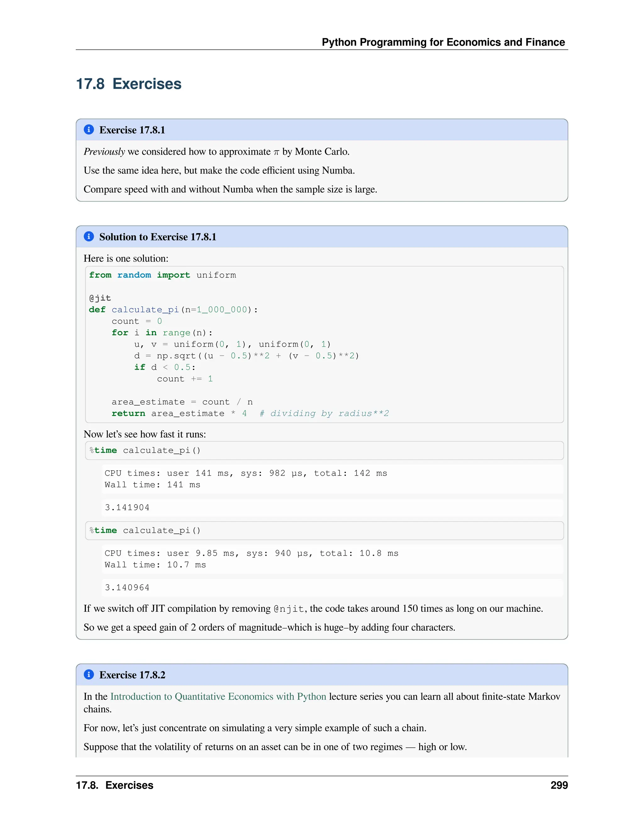Click the info icon beside Exercise 17.8.1

pos(89,130)
